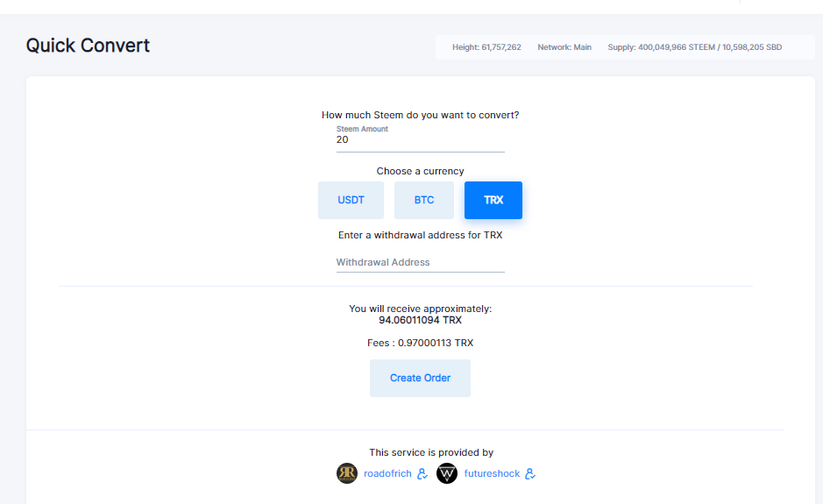Click the Quick Convert heading
Viewport: 823px width, 504px height.
click(88, 46)
